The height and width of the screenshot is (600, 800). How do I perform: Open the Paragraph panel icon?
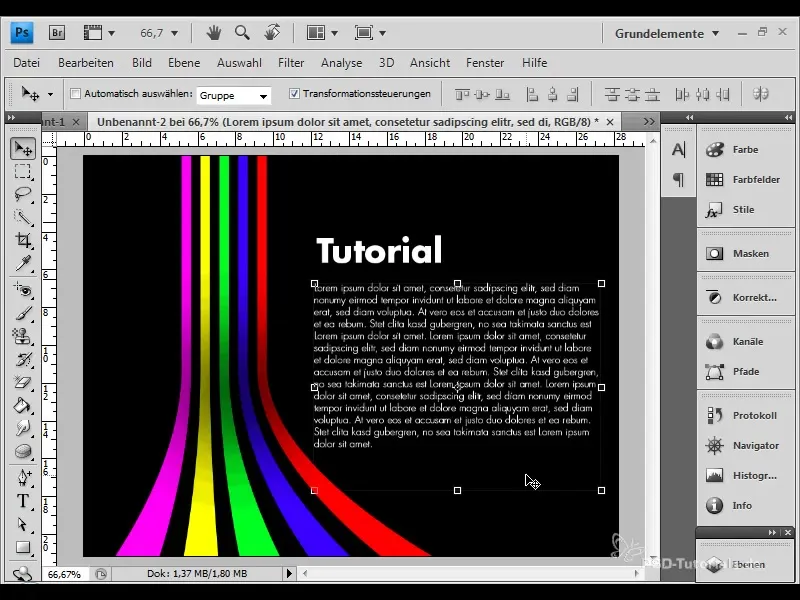(x=679, y=180)
